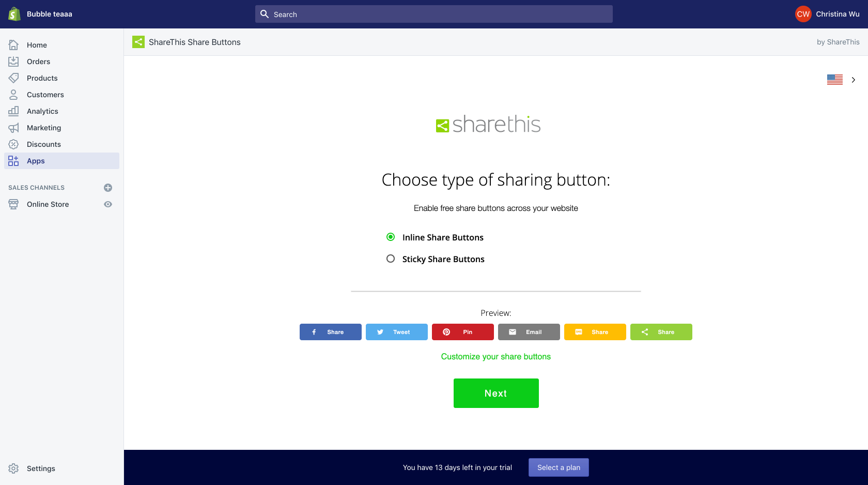Click the Bubble teaaa store name
The width and height of the screenshot is (868, 485).
50,14
